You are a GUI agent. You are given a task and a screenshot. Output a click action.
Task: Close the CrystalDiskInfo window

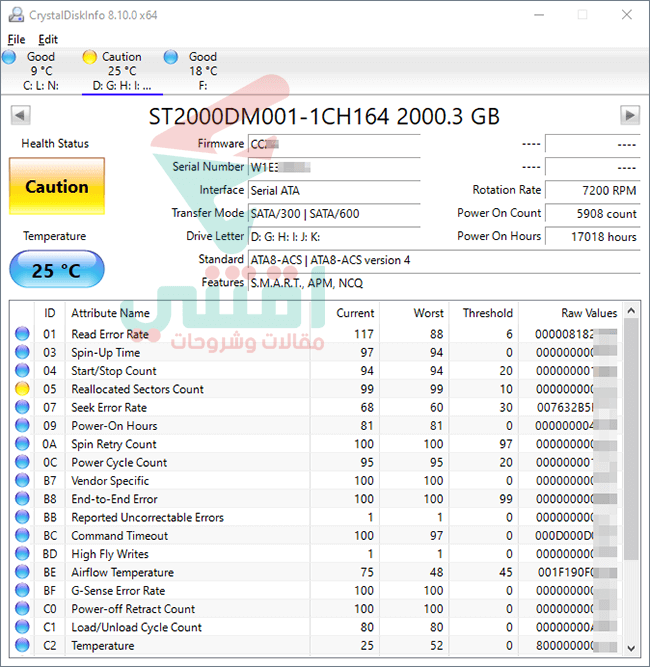626,15
